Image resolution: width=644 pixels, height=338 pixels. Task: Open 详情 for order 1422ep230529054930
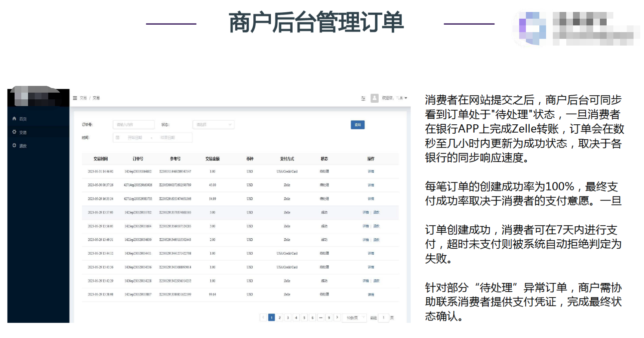[x=366, y=240]
